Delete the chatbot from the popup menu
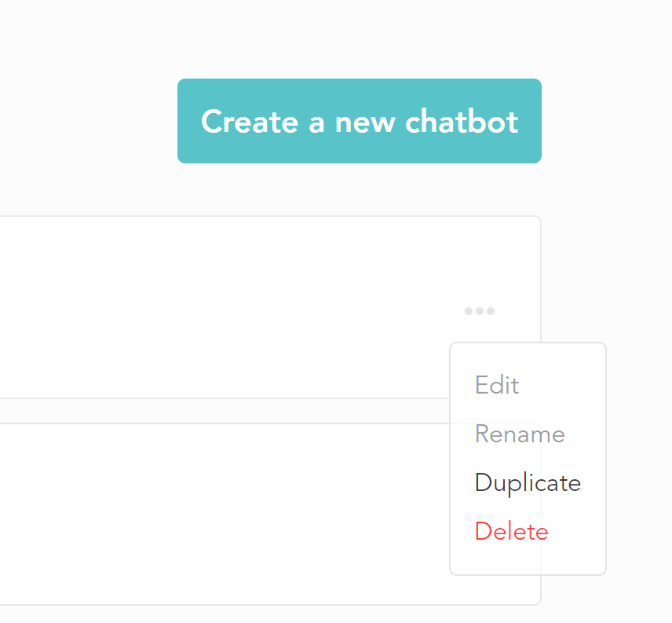 click(x=511, y=532)
